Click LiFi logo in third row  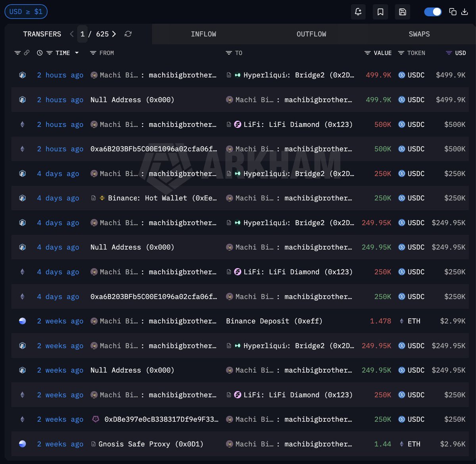coord(238,125)
